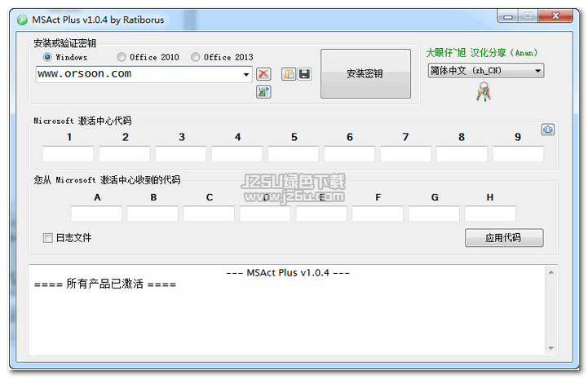Click activation center code field 2
588x379 pixels.
125,154
